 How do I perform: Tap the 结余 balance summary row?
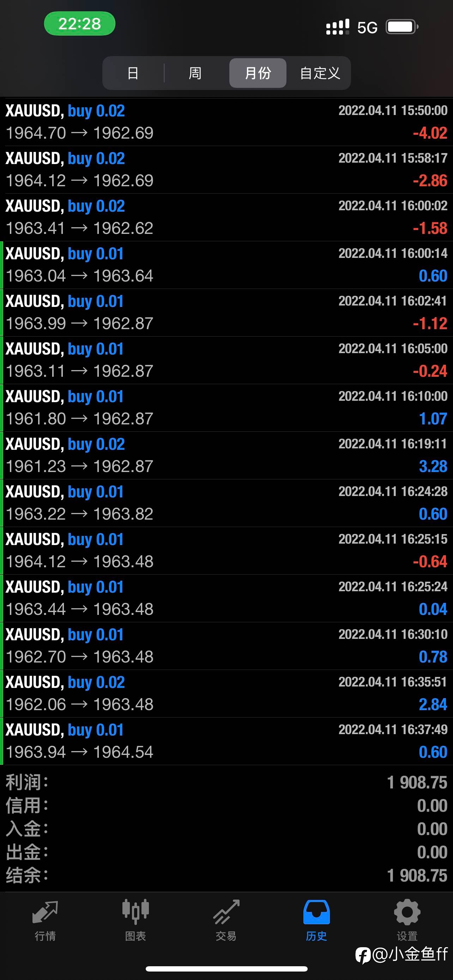(x=226, y=875)
